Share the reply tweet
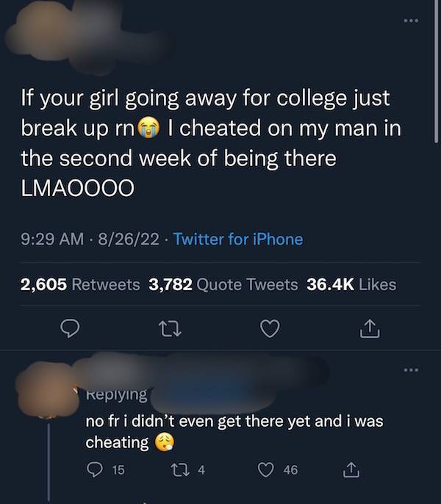 351,469
